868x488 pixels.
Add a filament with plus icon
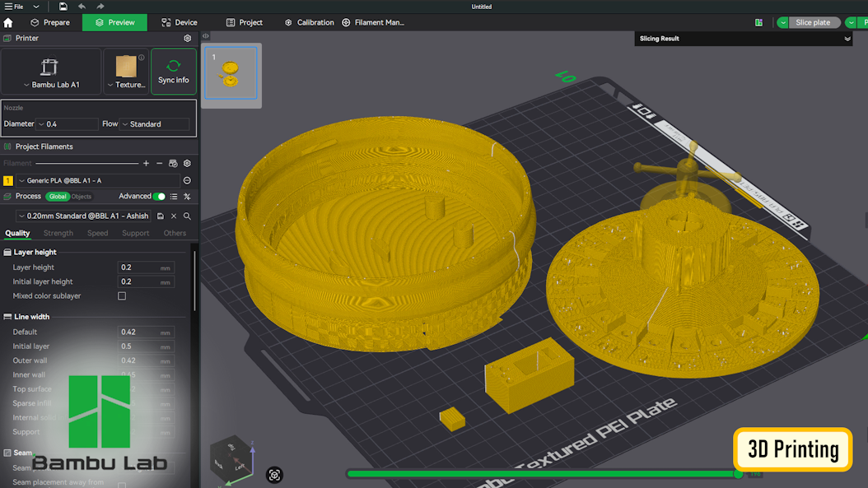[x=146, y=163]
